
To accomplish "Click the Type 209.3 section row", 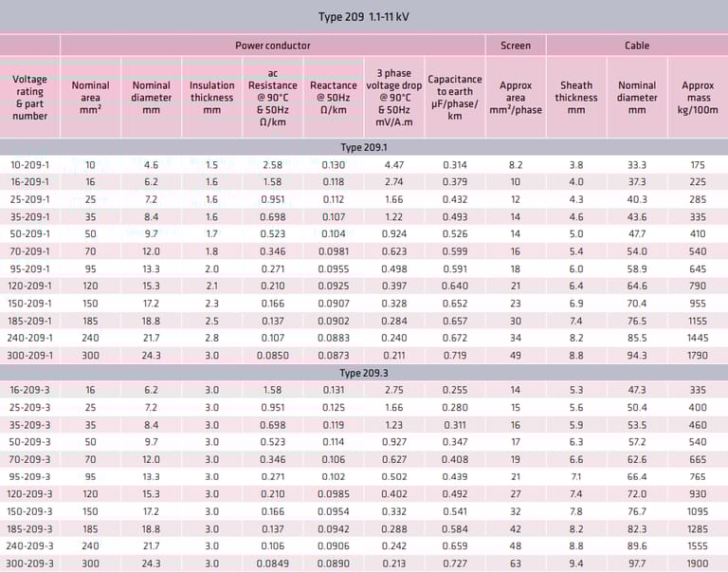I will 364,373.
